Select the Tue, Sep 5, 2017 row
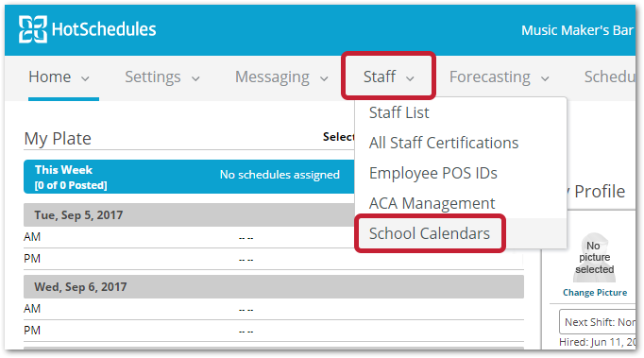Image resolution: width=644 pixels, height=358 pixels. [189, 215]
